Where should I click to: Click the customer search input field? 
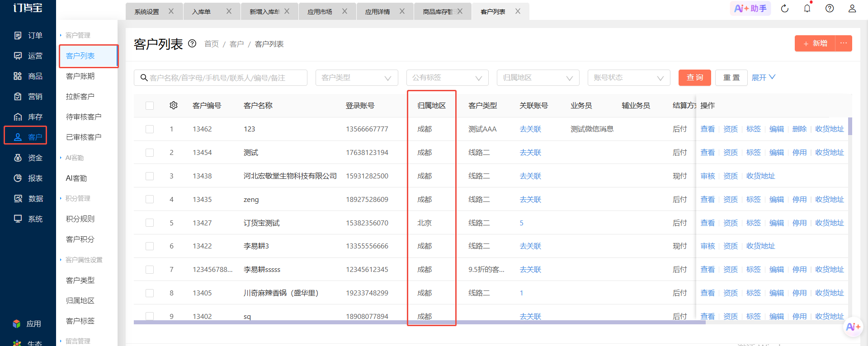(x=221, y=78)
